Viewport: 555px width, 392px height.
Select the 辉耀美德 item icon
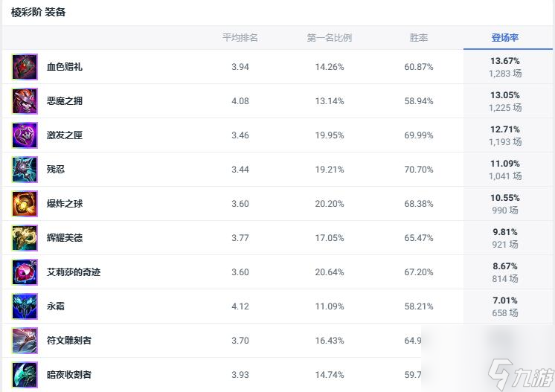point(25,238)
